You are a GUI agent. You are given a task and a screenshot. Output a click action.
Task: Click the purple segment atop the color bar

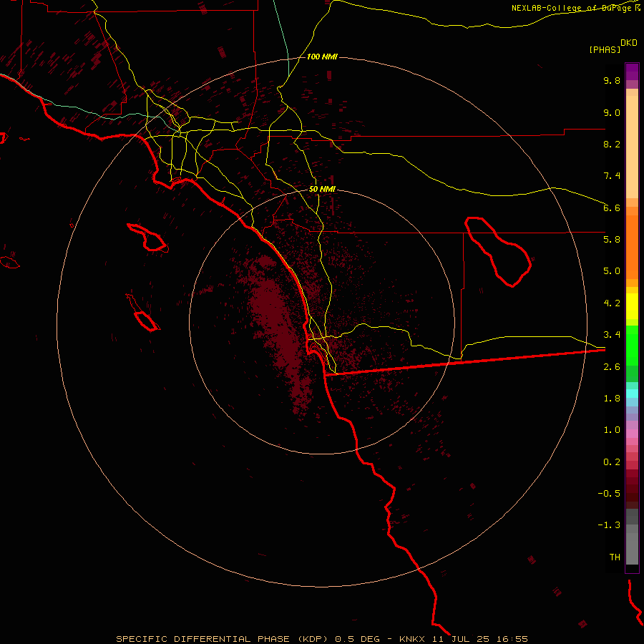(x=632, y=72)
